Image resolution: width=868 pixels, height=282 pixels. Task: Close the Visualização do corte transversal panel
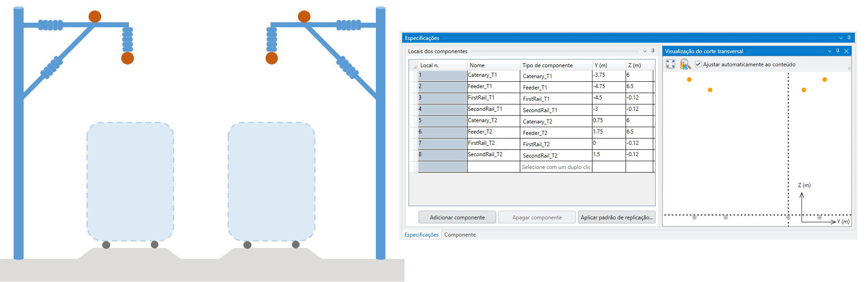(846, 51)
